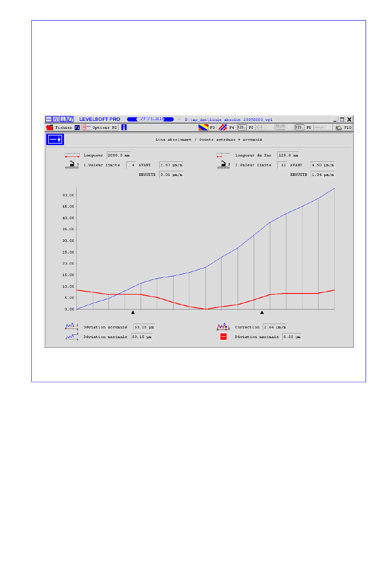Open the Options F2 menu
This screenshot has height=577, width=392.
pyautogui.click(x=100, y=128)
